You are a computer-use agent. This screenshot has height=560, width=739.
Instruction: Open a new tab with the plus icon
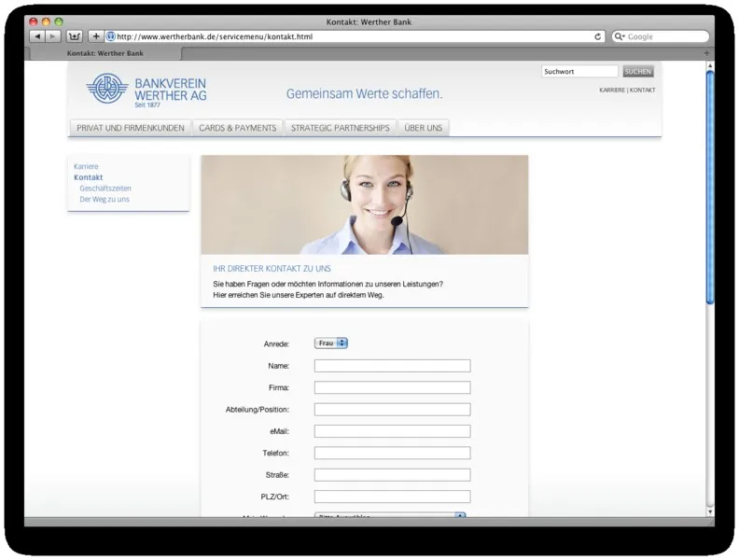[x=706, y=53]
